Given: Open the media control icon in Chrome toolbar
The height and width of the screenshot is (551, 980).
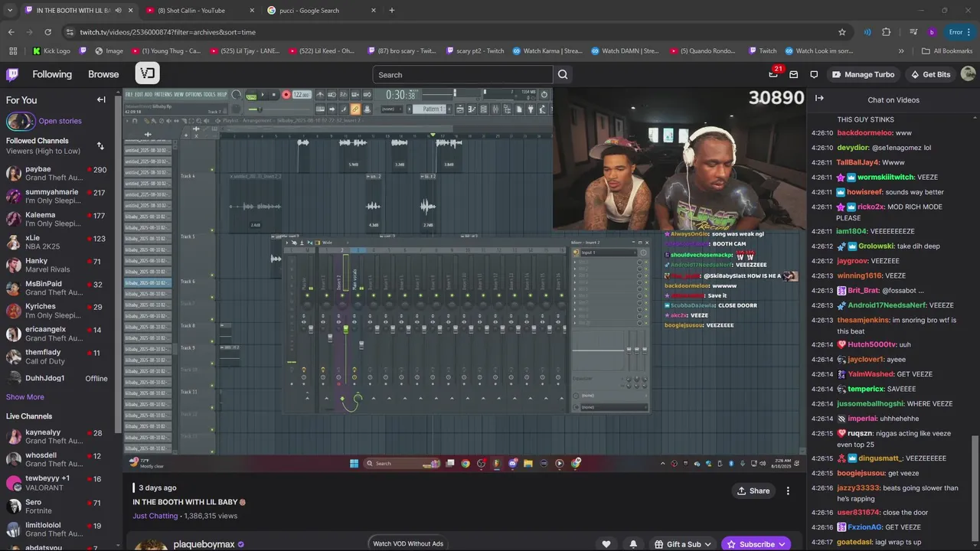Looking at the screenshot, I should pos(914,32).
